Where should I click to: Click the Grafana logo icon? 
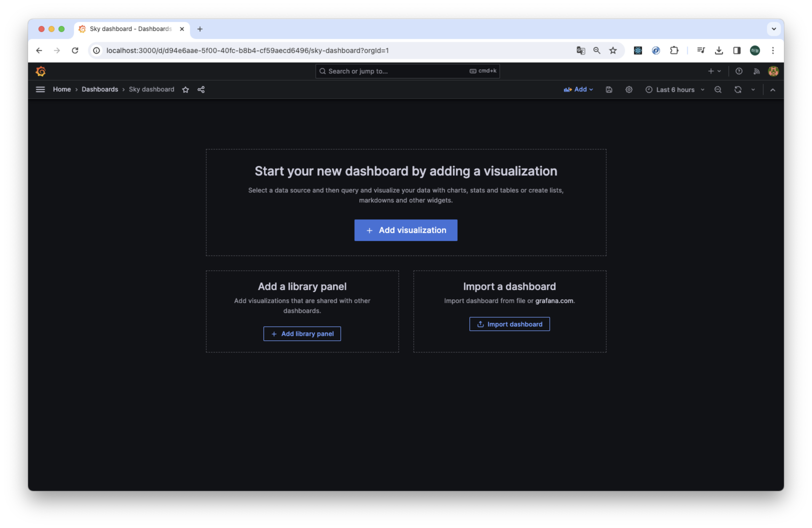tap(40, 71)
